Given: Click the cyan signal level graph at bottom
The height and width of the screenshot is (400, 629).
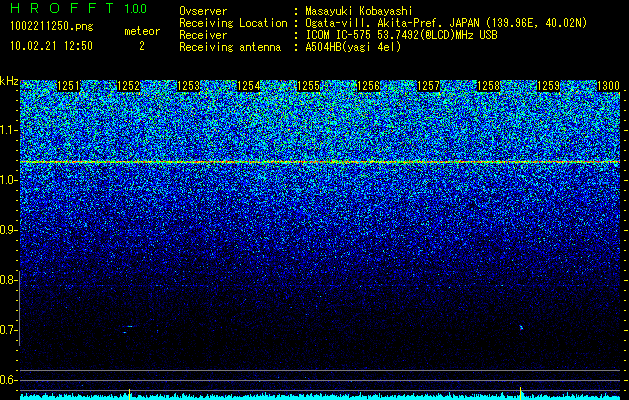Looking at the screenshot, I should (x=320, y=397).
